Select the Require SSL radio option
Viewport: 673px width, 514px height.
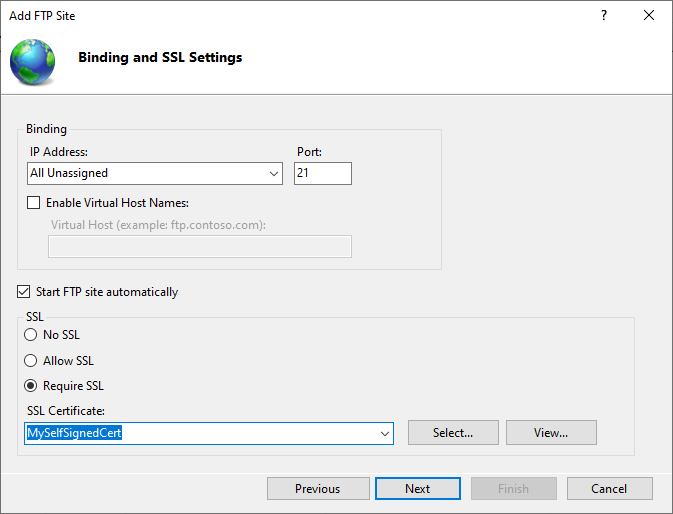31,386
